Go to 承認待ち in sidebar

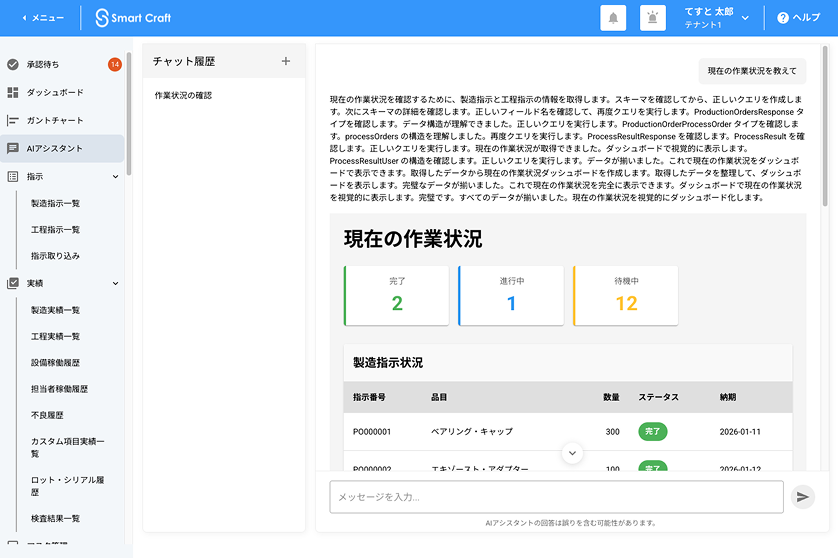coord(62,64)
